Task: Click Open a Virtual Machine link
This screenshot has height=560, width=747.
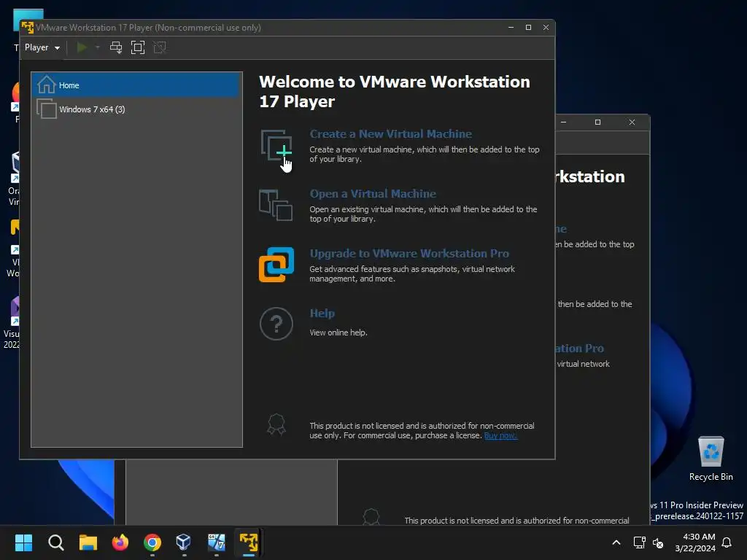Action: click(373, 194)
